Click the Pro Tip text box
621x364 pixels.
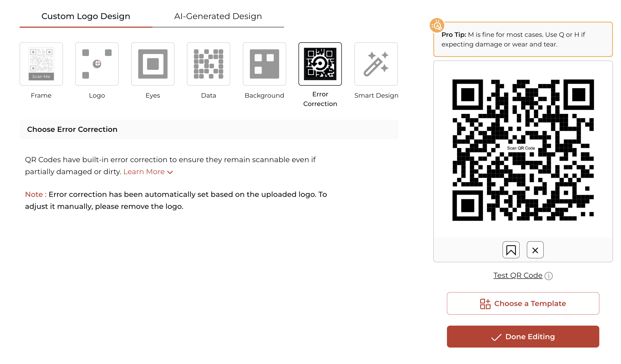(523, 39)
